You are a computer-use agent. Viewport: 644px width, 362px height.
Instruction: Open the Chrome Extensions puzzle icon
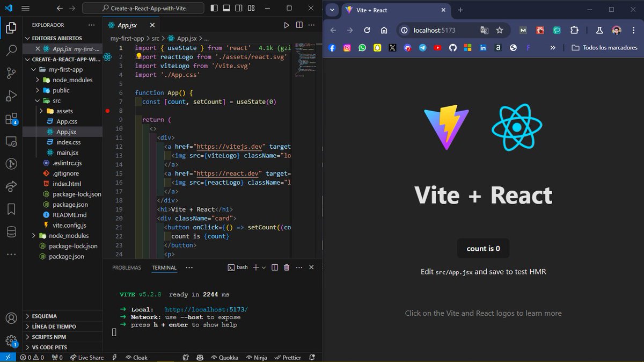(574, 31)
